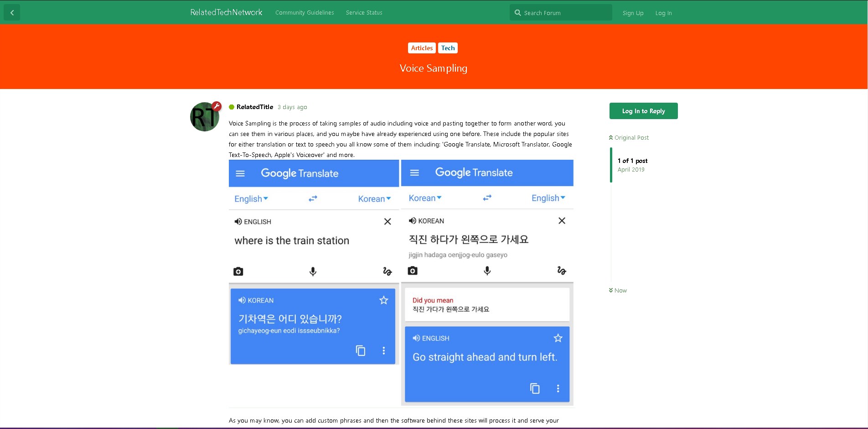Open the Tech tag
This screenshot has height=429, width=868.
(448, 48)
